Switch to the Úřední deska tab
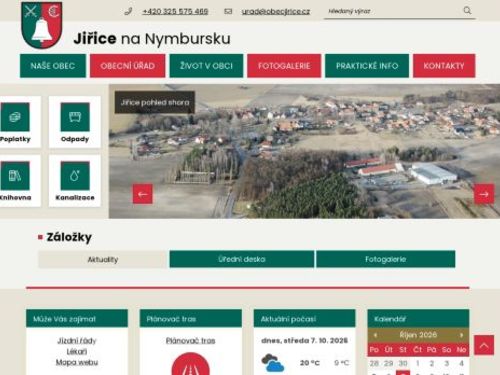Image resolution: width=500 pixels, height=375 pixels. tap(242, 259)
